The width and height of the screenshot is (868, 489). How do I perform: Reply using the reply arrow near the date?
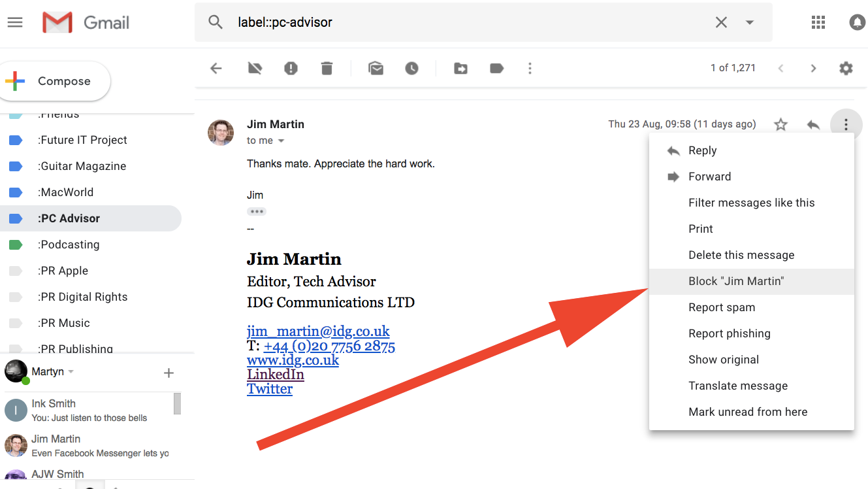click(x=812, y=124)
